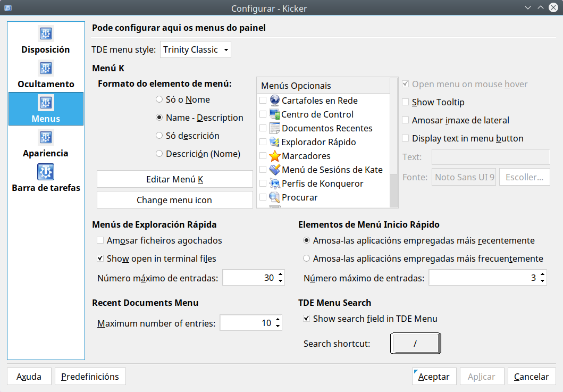563x392 pixels.
Task: Check Amosar imaxe de lateral
Action: tap(406, 120)
